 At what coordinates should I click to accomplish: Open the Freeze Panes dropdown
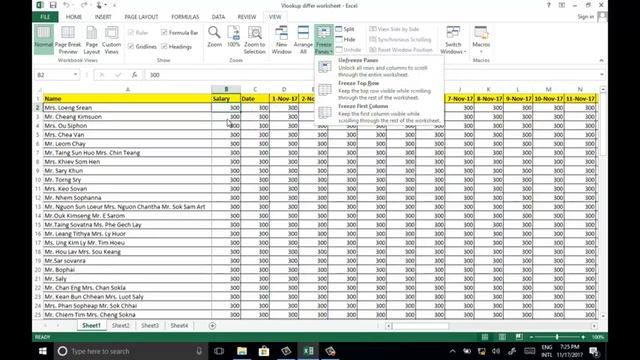click(x=324, y=40)
